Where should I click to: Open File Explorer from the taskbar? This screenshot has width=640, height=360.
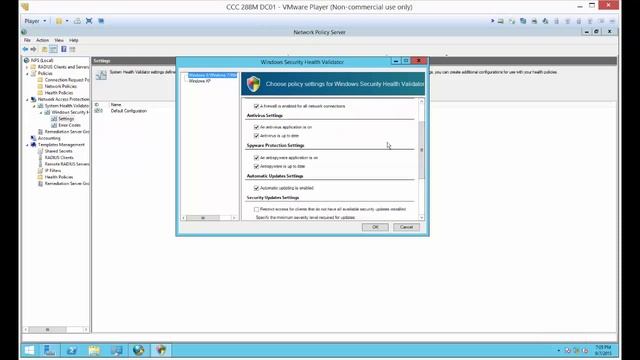(x=94, y=350)
